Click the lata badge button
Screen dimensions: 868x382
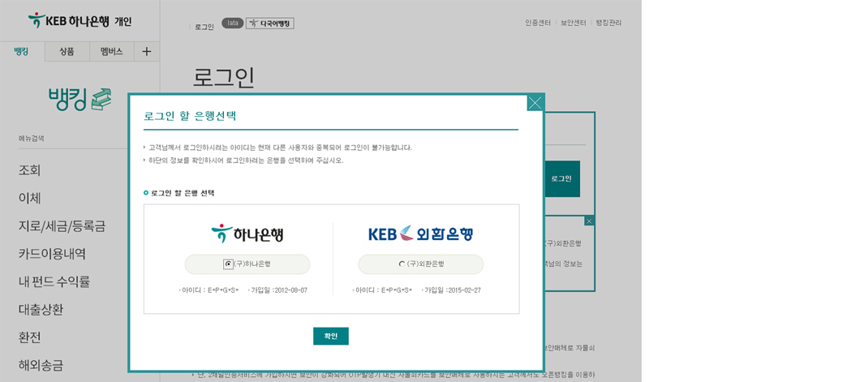[x=233, y=24]
